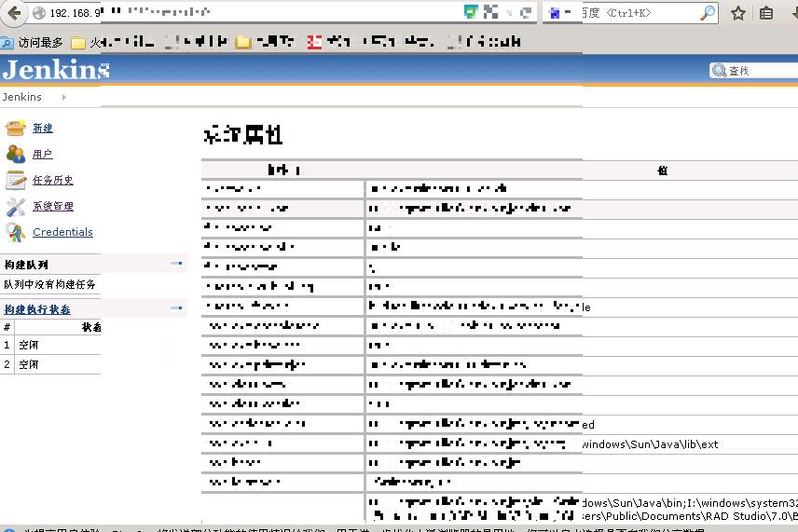Click the 值 column header
The height and width of the screenshot is (532, 798).
pyautogui.click(x=662, y=171)
